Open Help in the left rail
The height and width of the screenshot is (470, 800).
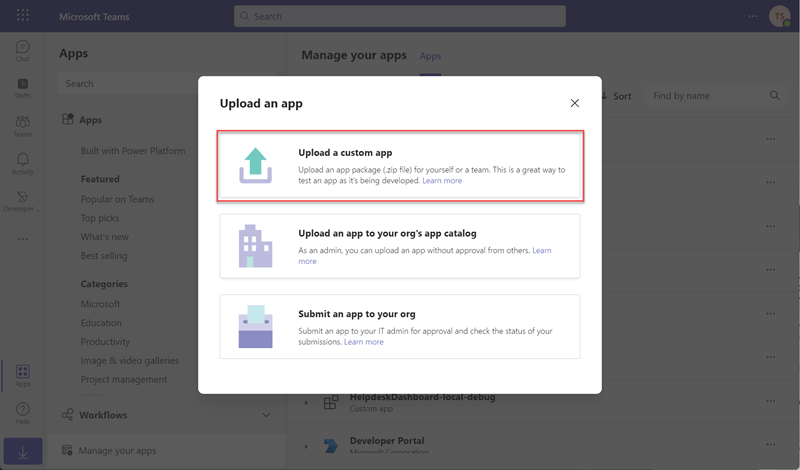[x=22, y=413]
